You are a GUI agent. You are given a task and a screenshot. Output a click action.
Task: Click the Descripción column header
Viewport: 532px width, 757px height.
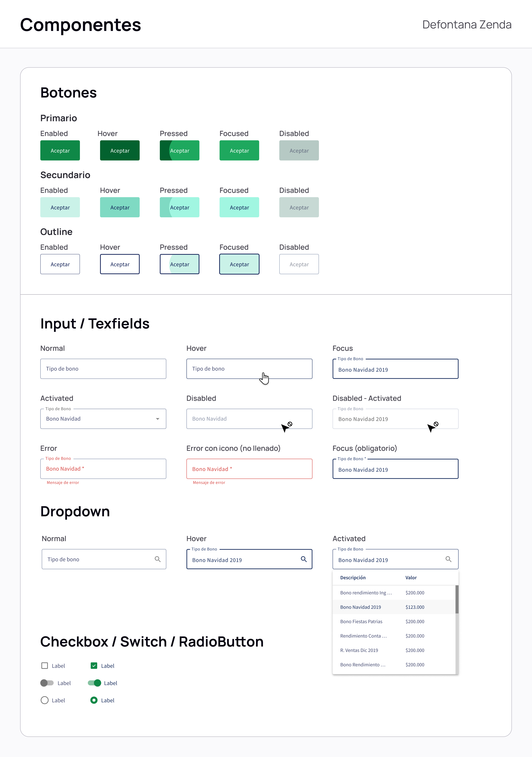tap(353, 578)
